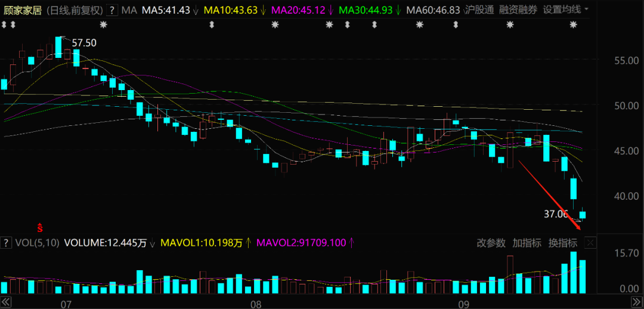Open the 日线,前复权 period selector
Viewport: 644px width, 309px height.
click(x=74, y=10)
